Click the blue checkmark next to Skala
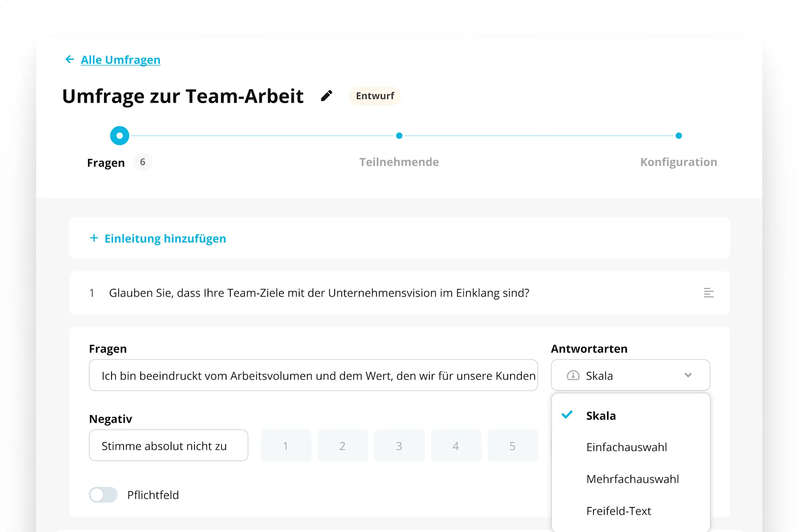This screenshot has width=798, height=532. point(567,415)
